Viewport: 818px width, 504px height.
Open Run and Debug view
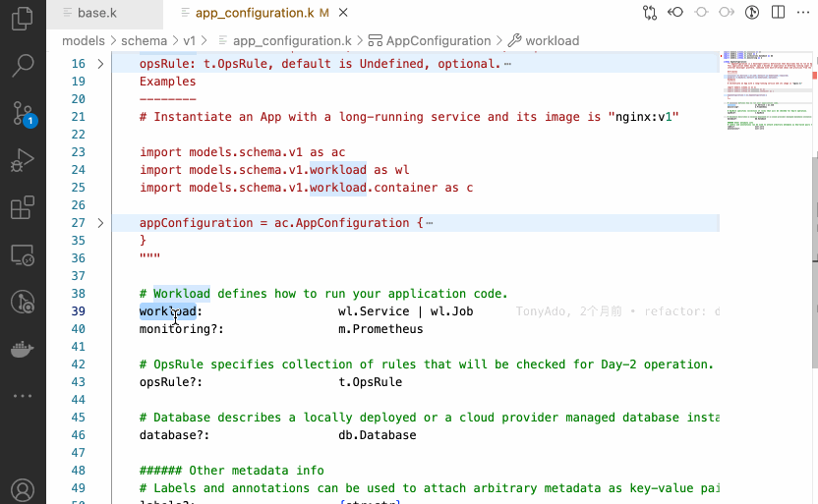(23, 160)
